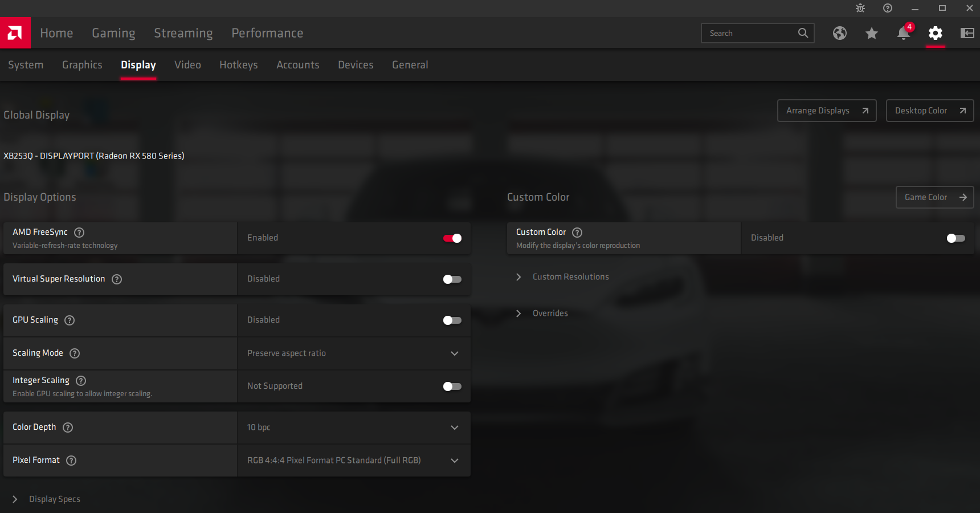The height and width of the screenshot is (513, 980).
Task: Open the Color Depth dropdown
Action: [x=354, y=427]
